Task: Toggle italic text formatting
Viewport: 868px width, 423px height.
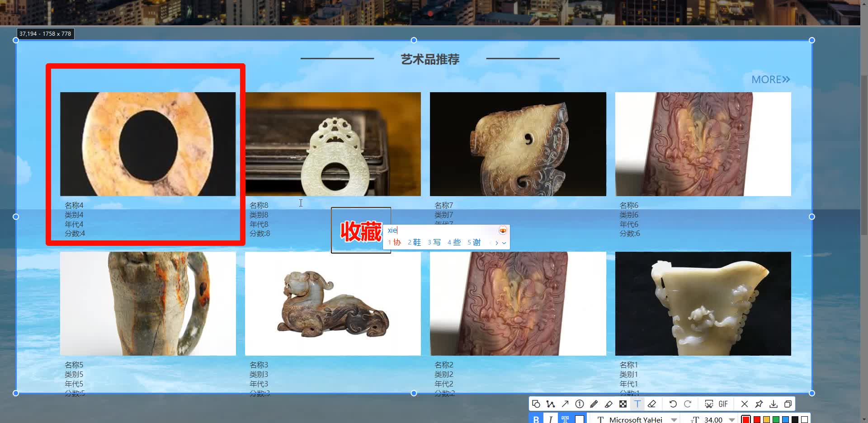Action: [551, 419]
